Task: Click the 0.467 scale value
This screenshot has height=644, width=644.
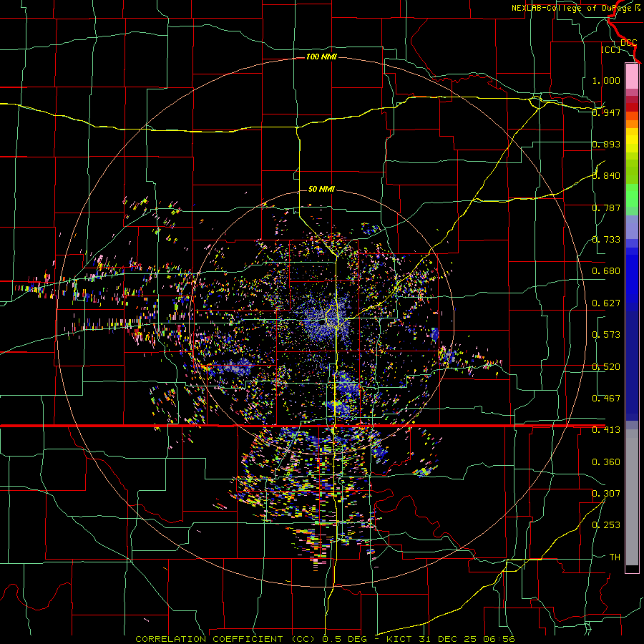Action: tap(606, 399)
